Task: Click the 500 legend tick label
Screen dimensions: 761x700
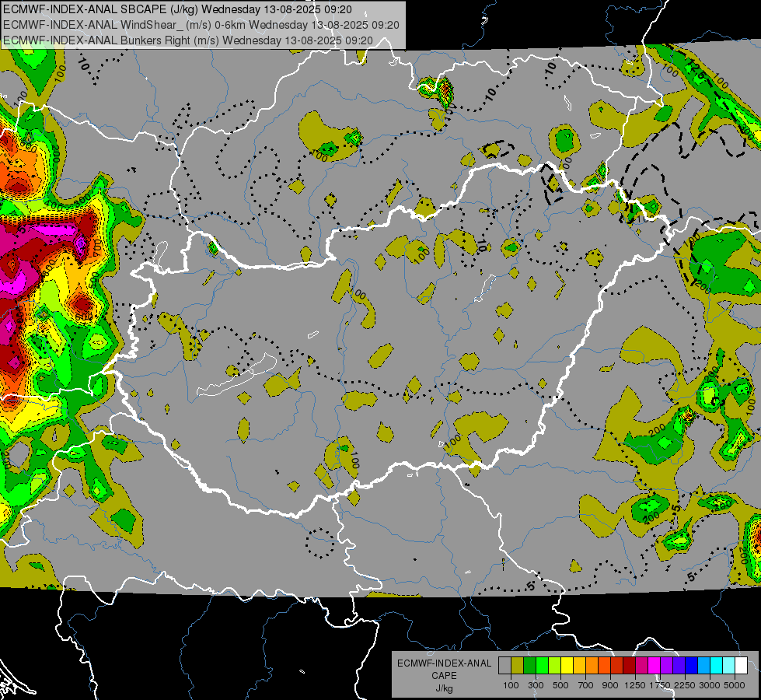Action: click(560, 685)
